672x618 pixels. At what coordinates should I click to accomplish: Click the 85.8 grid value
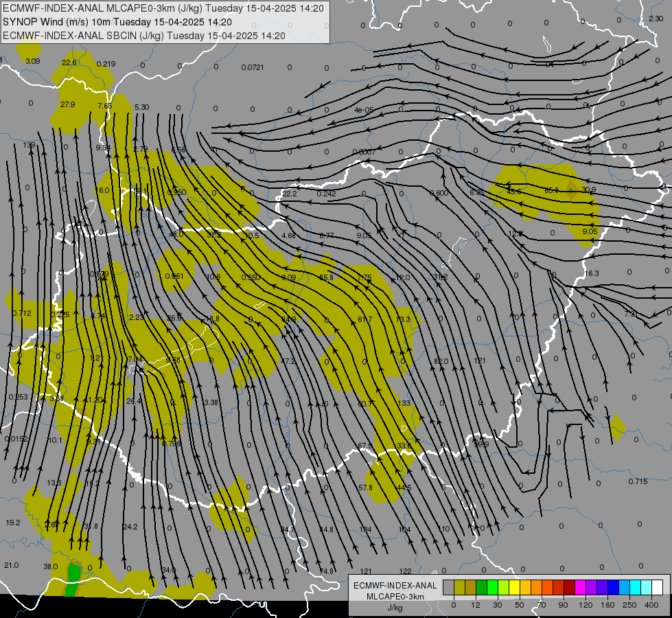pyautogui.click(x=326, y=277)
